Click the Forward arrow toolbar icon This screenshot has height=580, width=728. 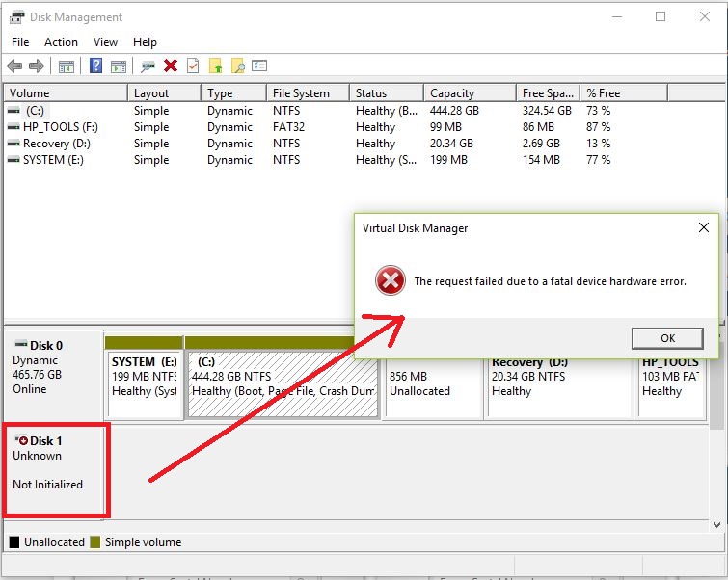[x=37, y=66]
